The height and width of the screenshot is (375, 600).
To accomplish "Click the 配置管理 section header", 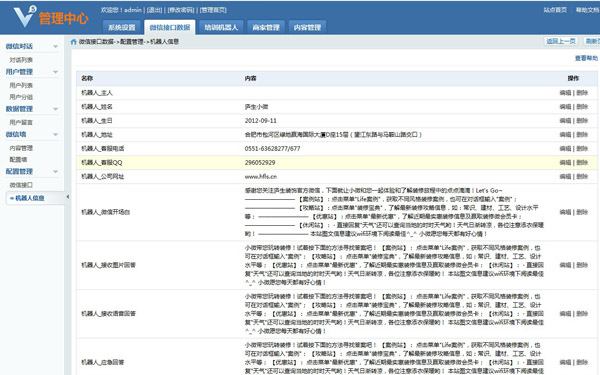I will click(19, 171).
